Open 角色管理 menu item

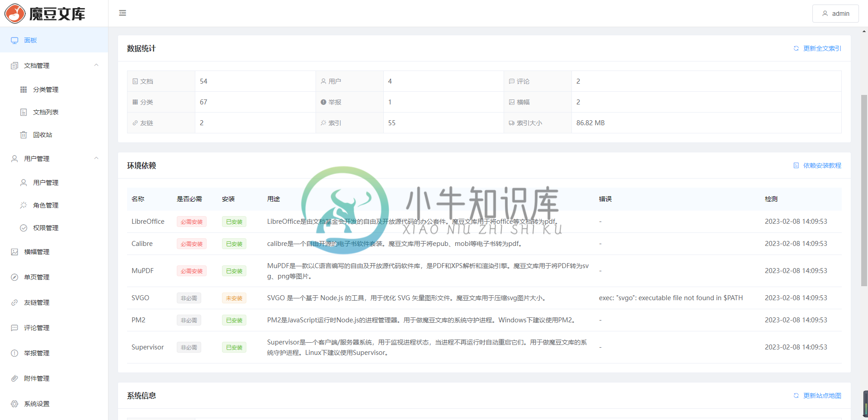pos(54,205)
